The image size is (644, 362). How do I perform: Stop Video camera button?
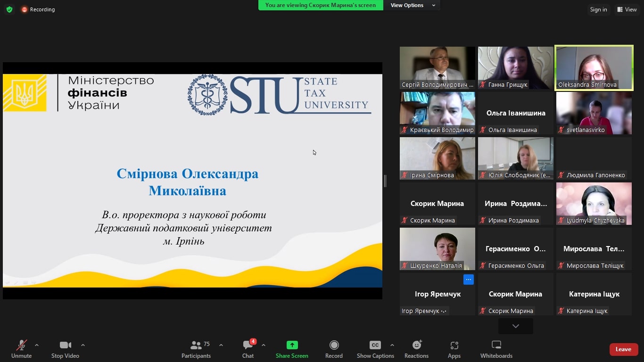[65, 349]
